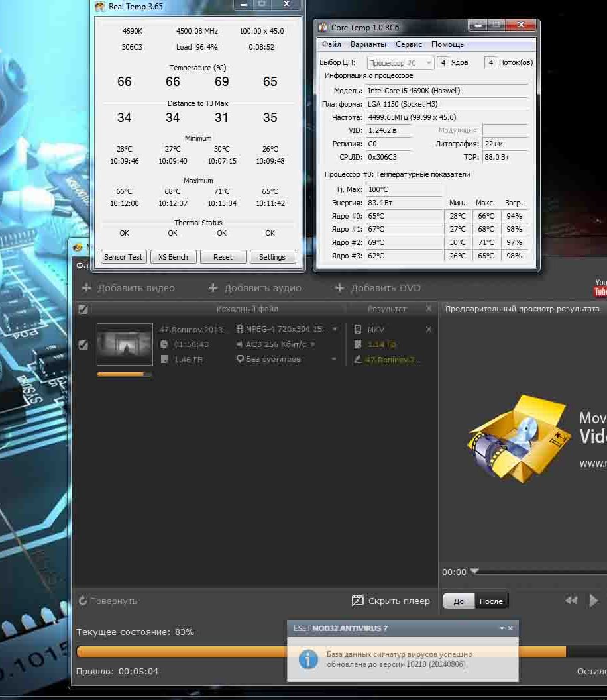Click the rotate video icon
Viewport: 607px width, 700px height.
click(x=83, y=601)
